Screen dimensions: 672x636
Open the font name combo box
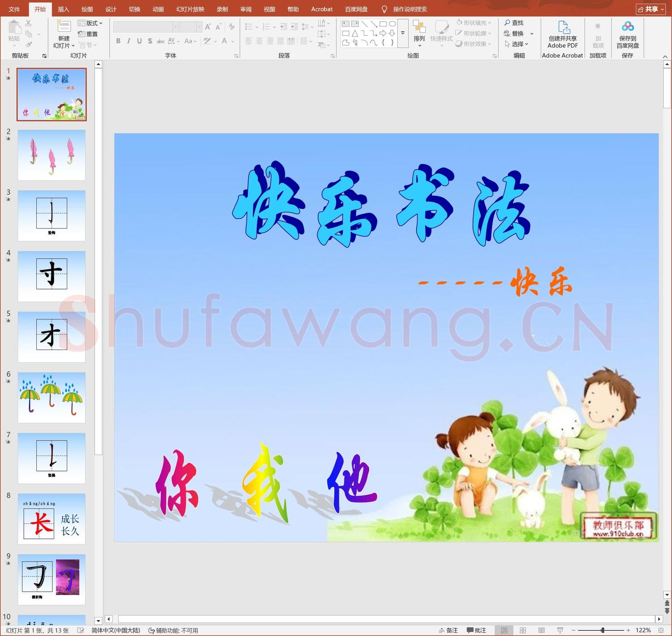click(146, 27)
